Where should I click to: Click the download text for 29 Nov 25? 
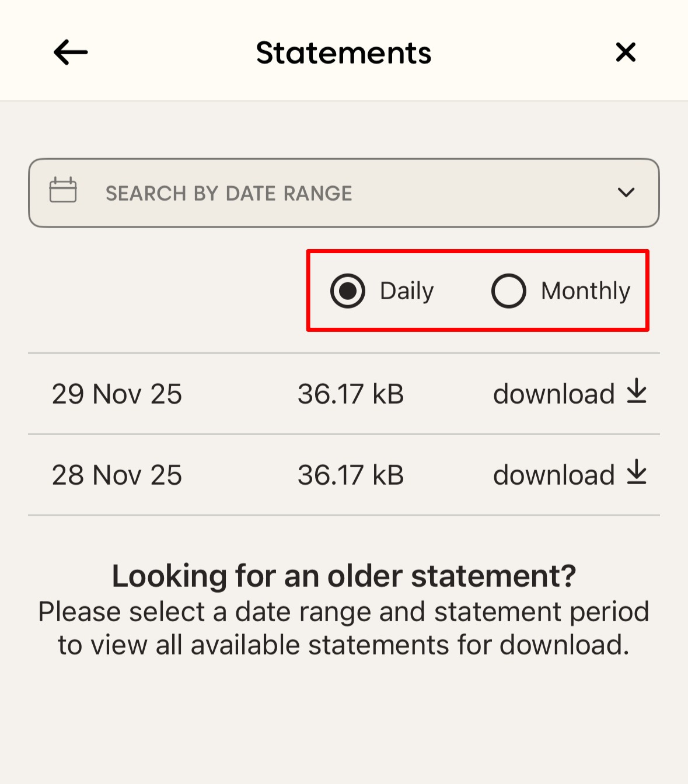point(553,394)
